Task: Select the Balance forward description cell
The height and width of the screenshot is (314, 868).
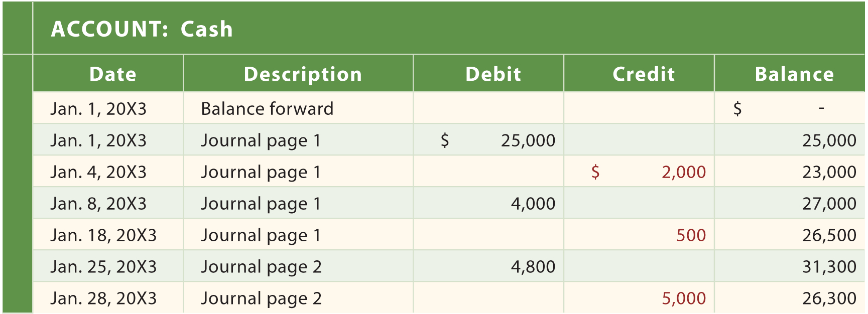Action: coord(267,109)
